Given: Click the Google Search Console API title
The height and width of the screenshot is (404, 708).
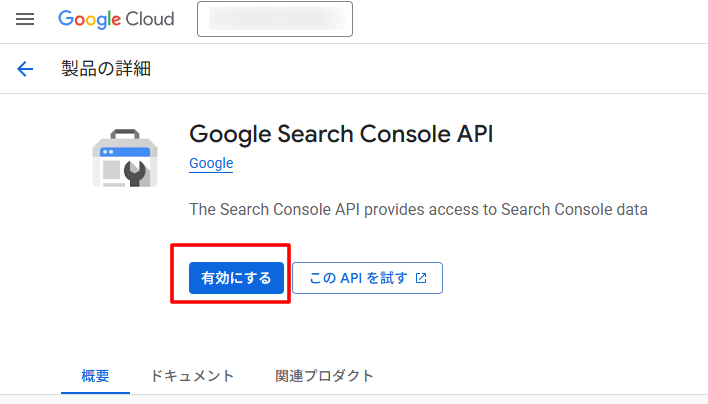Looking at the screenshot, I should (x=341, y=134).
